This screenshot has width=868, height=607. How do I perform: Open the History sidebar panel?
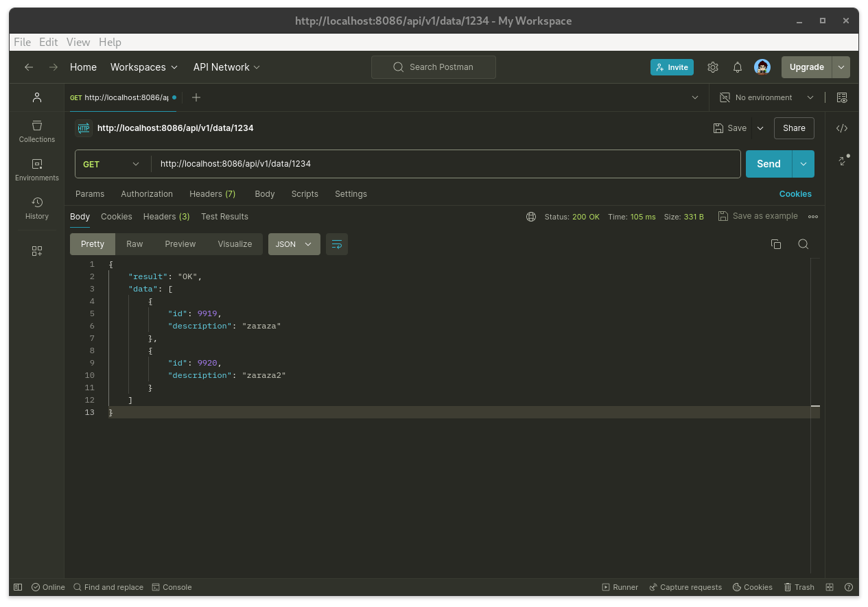coord(37,208)
